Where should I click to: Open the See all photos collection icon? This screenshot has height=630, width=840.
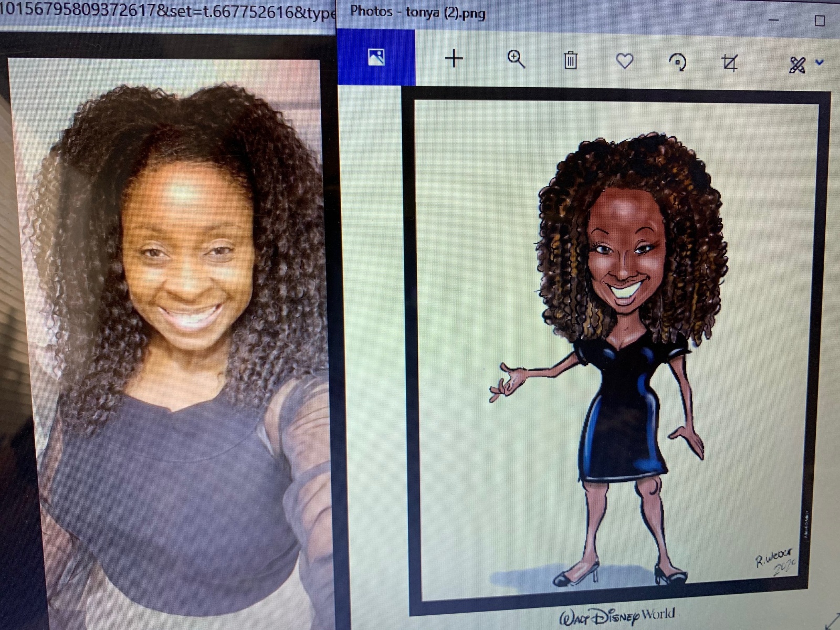click(x=376, y=57)
